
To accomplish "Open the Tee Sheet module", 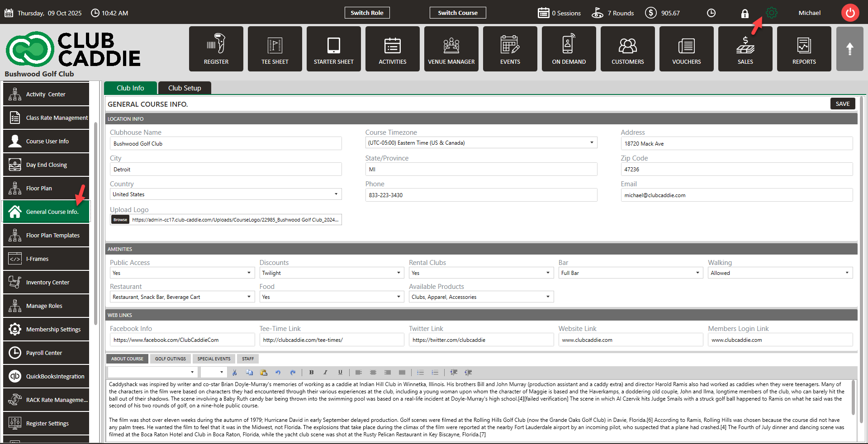I will tap(275, 49).
